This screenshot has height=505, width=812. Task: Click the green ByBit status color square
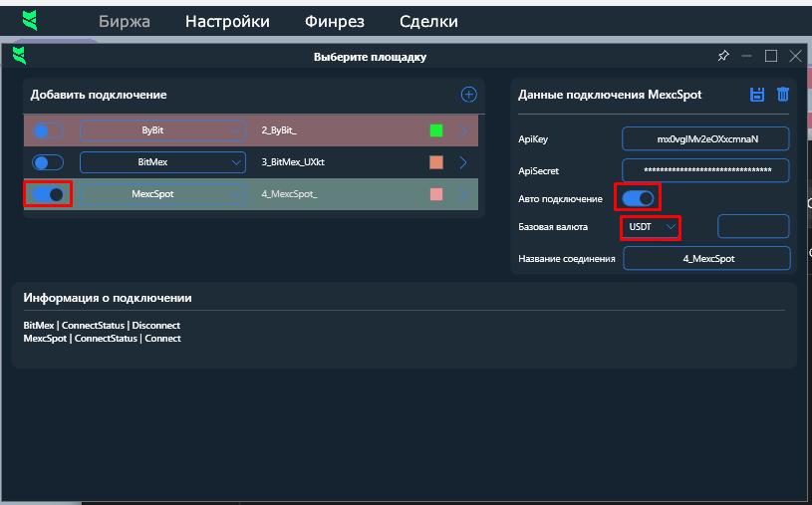435,130
